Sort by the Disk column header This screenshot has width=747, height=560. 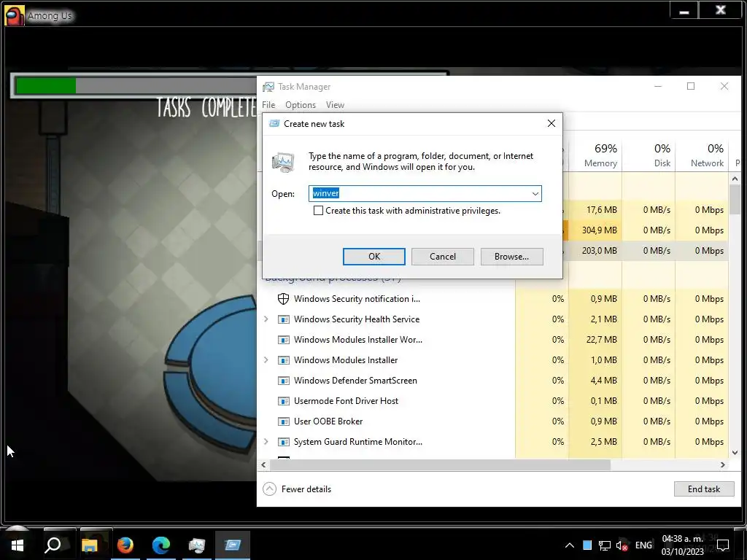pyautogui.click(x=649, y=155)
